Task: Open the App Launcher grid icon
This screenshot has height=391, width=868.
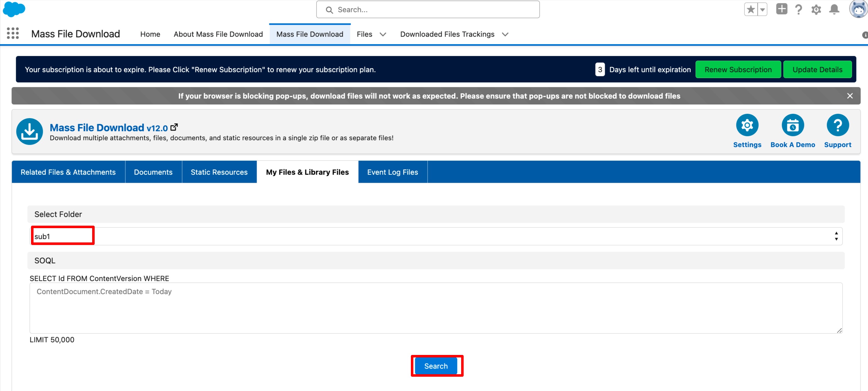Action: 13,33
